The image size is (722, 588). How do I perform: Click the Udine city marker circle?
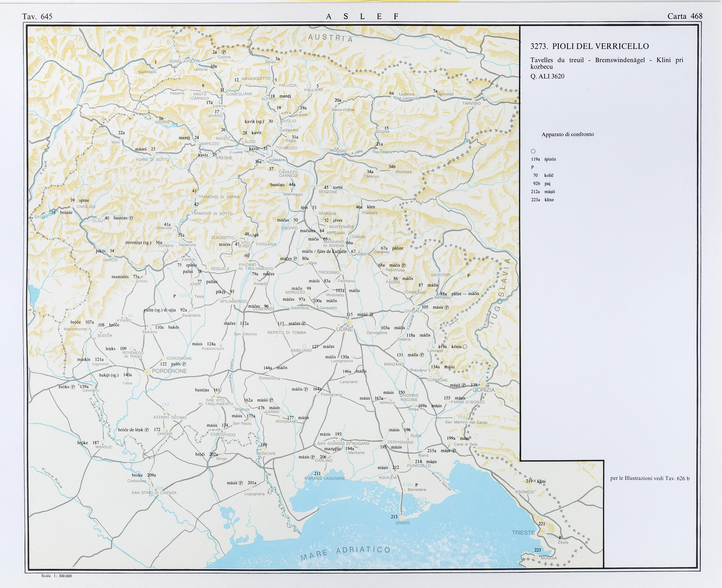point(349,322)
